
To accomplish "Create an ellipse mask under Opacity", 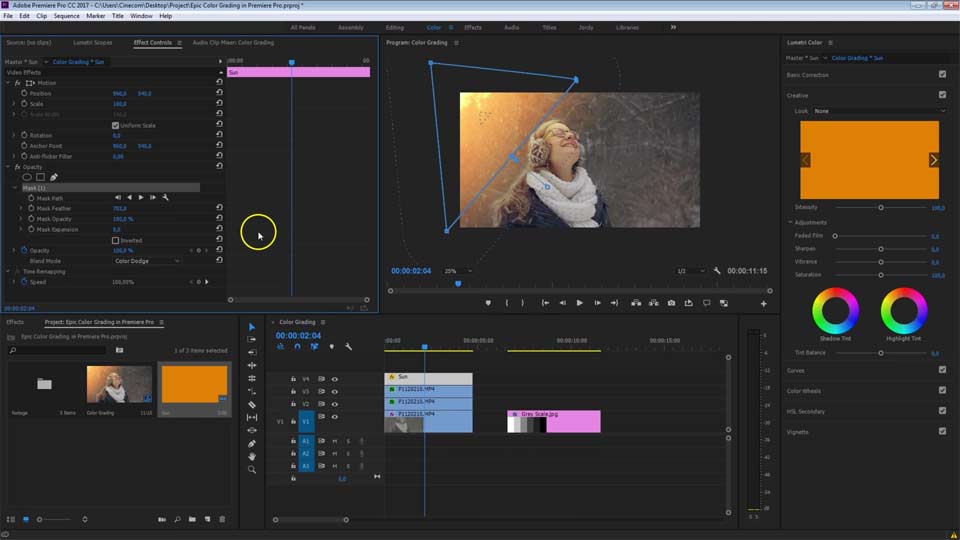I will pyautogui.click(x=27, y=177).
